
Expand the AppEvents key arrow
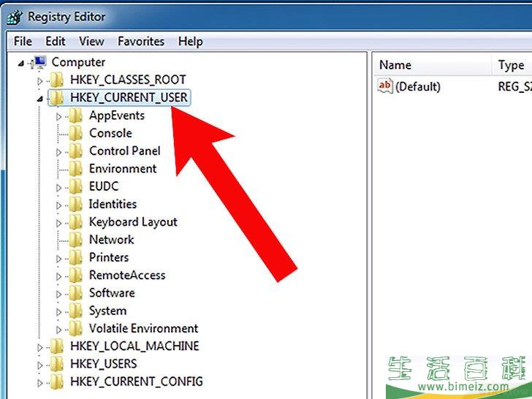pyautogui.click(x=58, y=115)
